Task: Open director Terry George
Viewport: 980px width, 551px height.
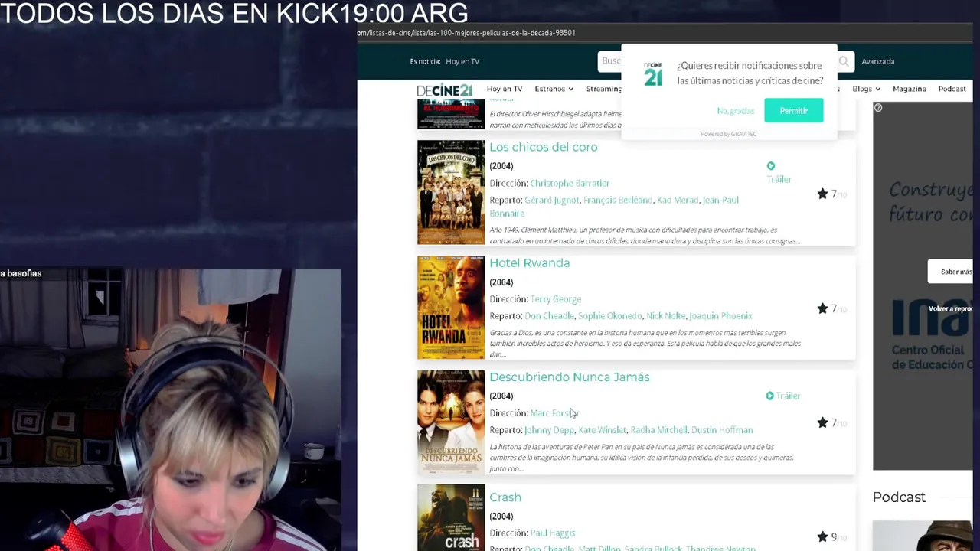Action: pos(556,298)
